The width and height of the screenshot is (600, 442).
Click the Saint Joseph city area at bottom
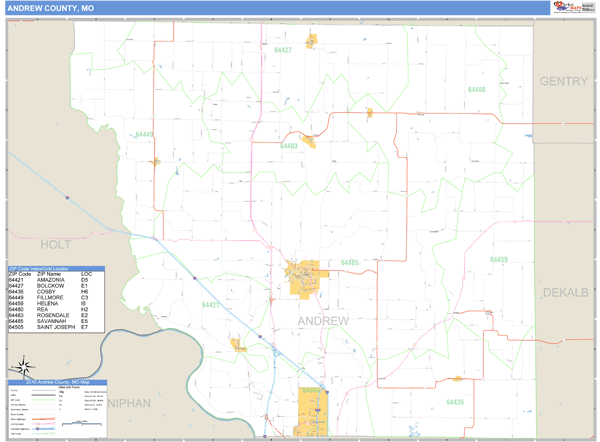[313, 410]
